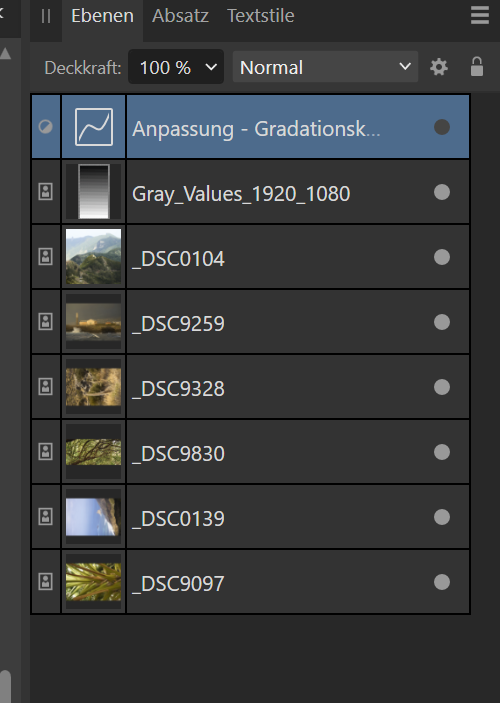
Task: Switch to the Absatz tab
Action: point(180,16)
